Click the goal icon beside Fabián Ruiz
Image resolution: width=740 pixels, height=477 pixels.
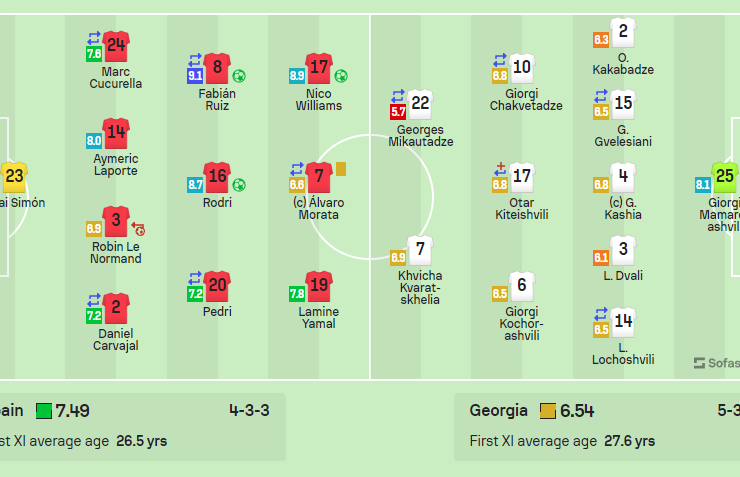pos(239,76)
